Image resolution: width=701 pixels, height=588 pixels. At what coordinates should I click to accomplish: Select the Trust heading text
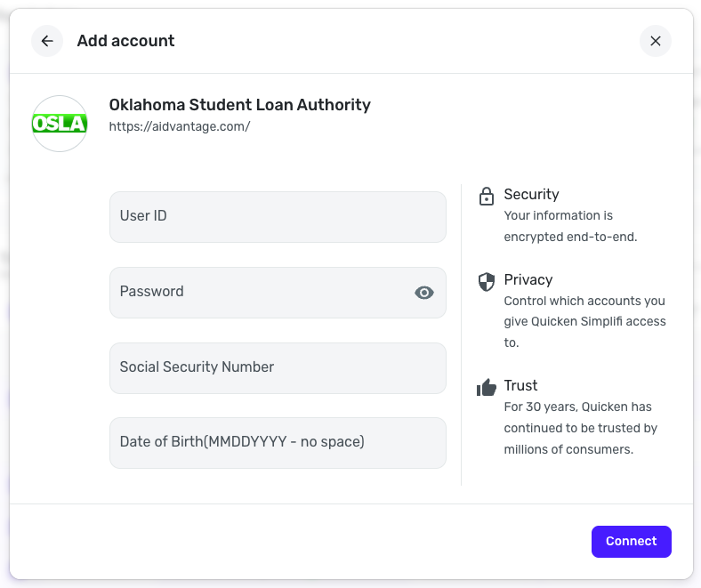pos(520,385)
